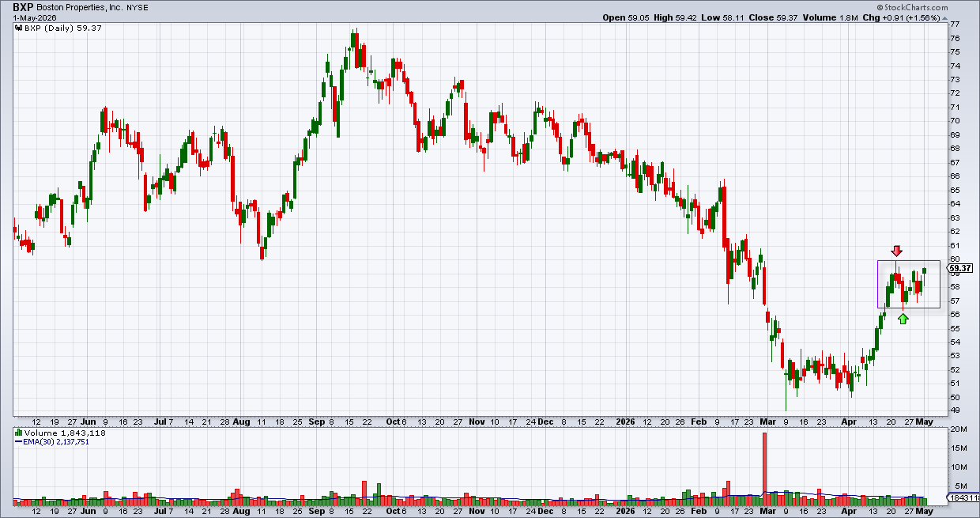980x518 pixels.
Task: Click the bold BXP ticker symbol in header
Action: click(24, 6)
